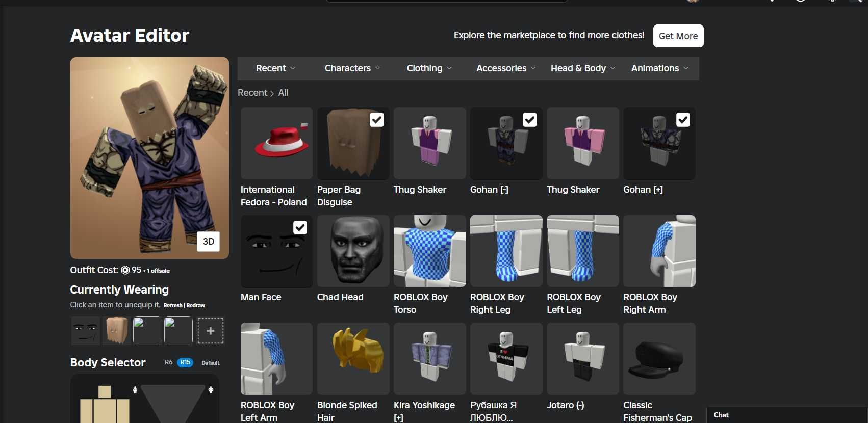Click the Paper Bag Disguise label
The width and height of the screenshot is (868, 423).
click(339, 196)
